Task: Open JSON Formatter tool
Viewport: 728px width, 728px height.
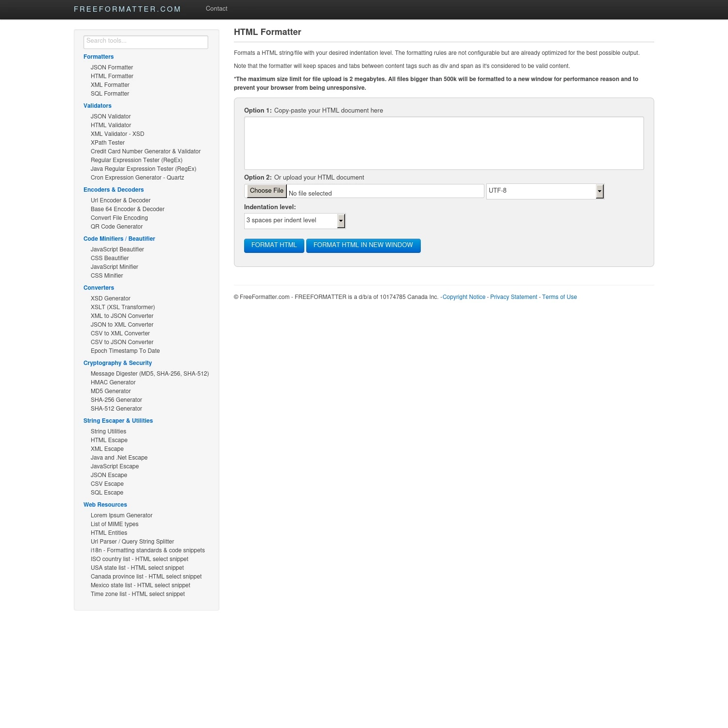Action: 112,67
